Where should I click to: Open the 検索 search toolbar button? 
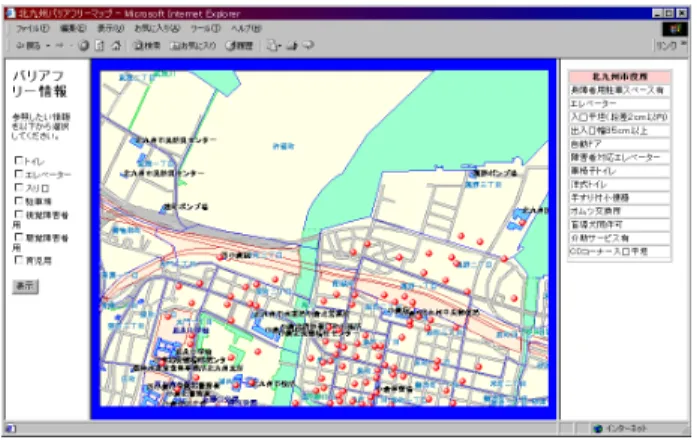147,45
